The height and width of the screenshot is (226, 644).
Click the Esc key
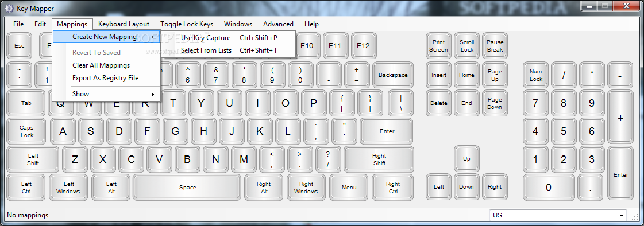[20, 46]
